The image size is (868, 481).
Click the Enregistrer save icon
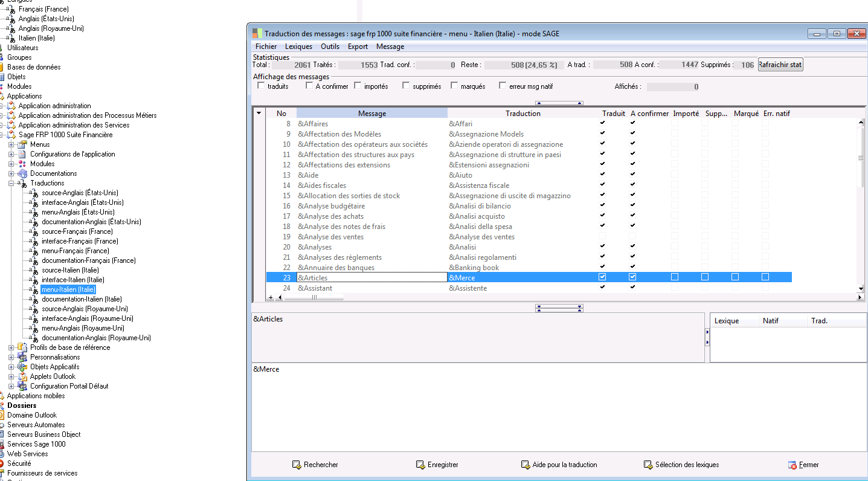[x=420, y=465]
